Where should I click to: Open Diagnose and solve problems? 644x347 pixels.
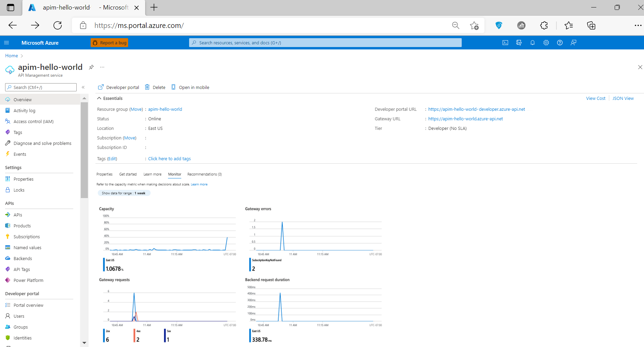pyautogui.click(x=42, y=143)
